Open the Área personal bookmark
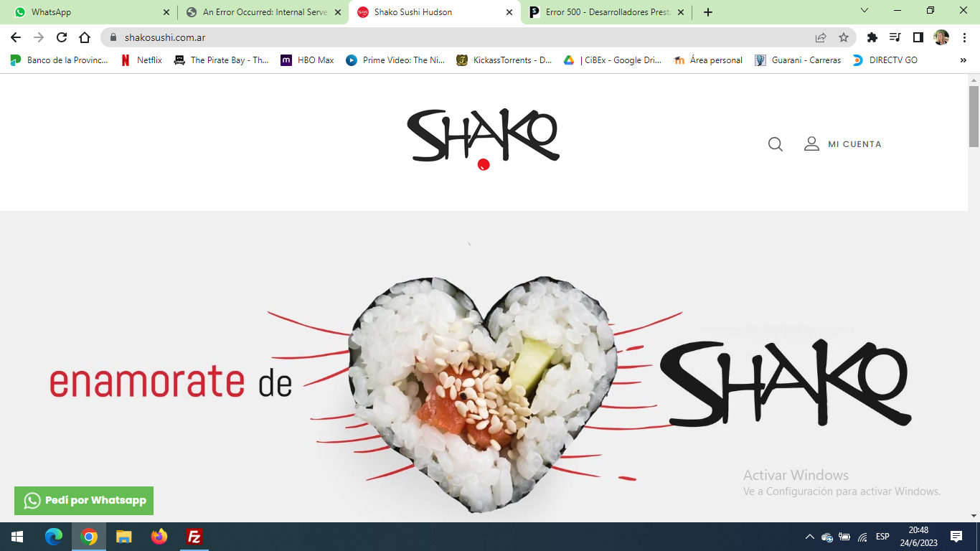980x551 pixels. tap(708, 60)
